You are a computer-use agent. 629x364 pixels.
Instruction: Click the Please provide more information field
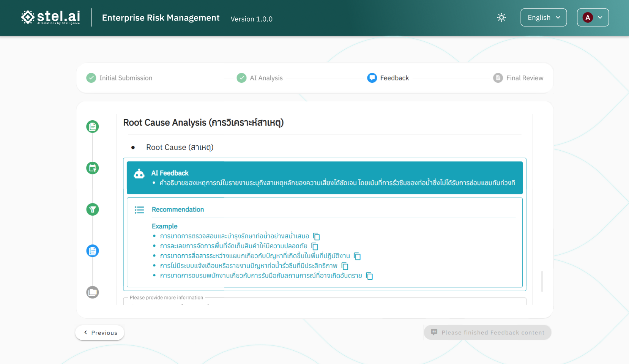coord(325,301)
